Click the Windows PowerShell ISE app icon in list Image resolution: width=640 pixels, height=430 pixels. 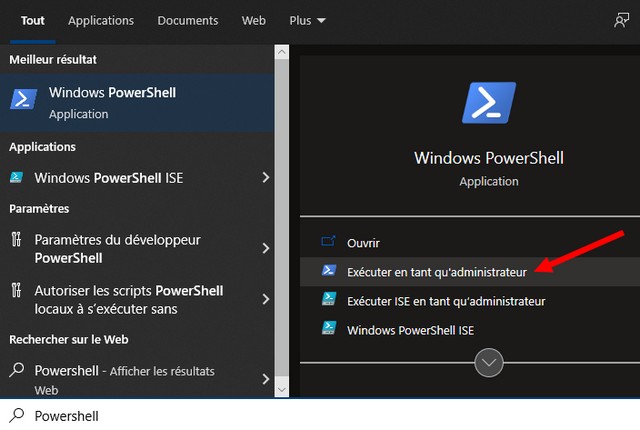(x=16, y=177)
